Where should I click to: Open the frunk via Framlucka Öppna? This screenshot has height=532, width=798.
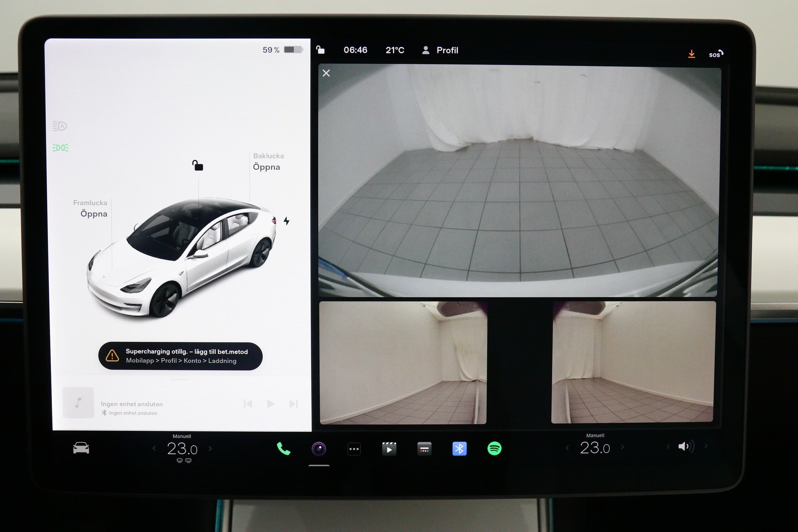coord(93,214)
